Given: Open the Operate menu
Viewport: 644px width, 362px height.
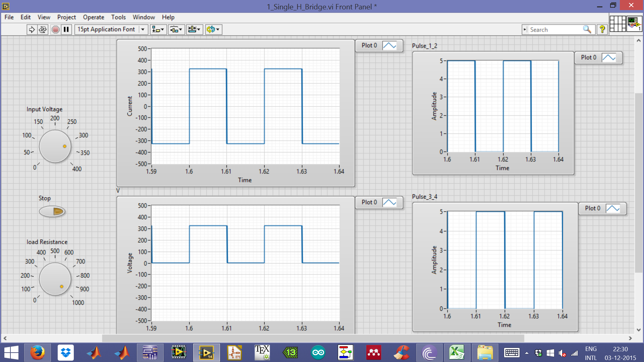Looking at the screenshot, I should (x=94, y=17).
